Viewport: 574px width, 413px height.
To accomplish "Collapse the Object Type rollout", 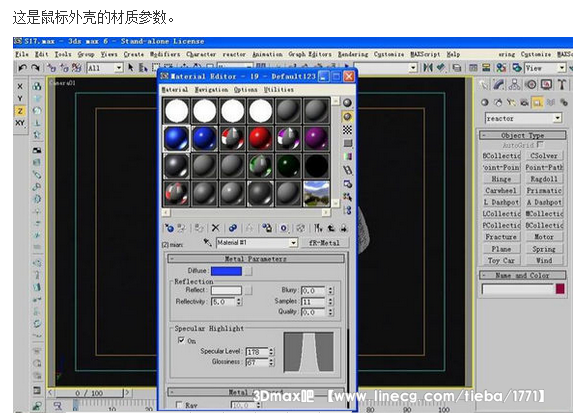I will (x=522, y=135).
